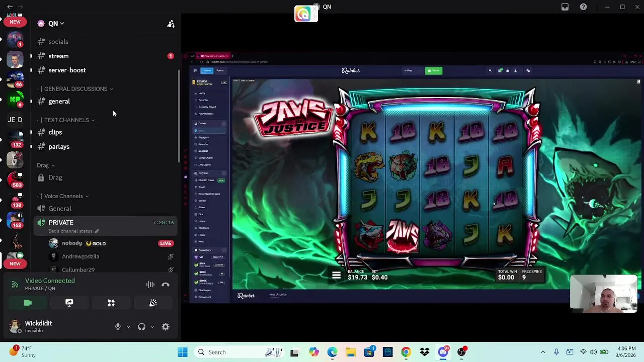Click user Andrewgodzila in voice list
644x362 pixels.
pyautogui.click(x=80, y=256)
